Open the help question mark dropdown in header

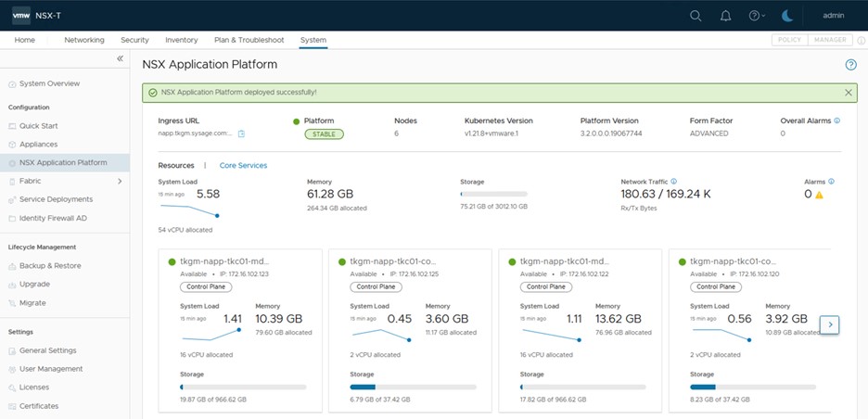pyautogui.click(x=757, y=16)
